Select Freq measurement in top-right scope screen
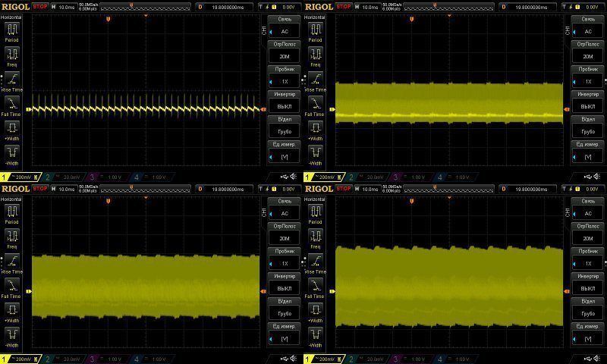 (316, 57)
